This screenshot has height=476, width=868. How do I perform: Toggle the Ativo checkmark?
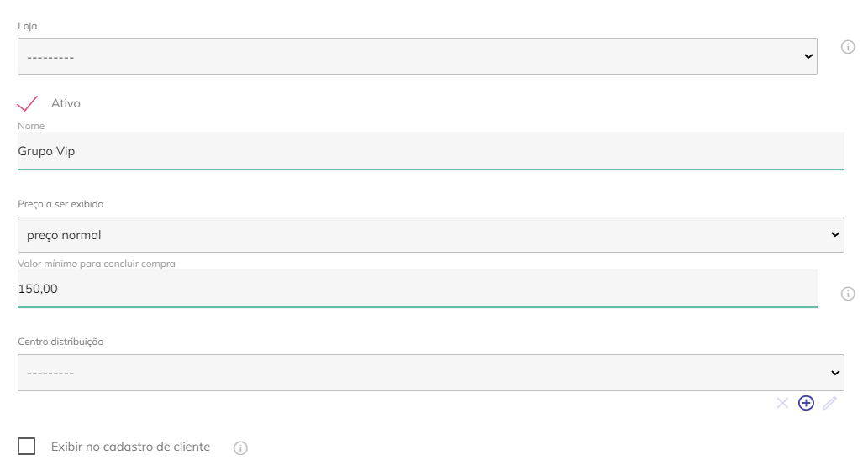(x=28, y=103)
